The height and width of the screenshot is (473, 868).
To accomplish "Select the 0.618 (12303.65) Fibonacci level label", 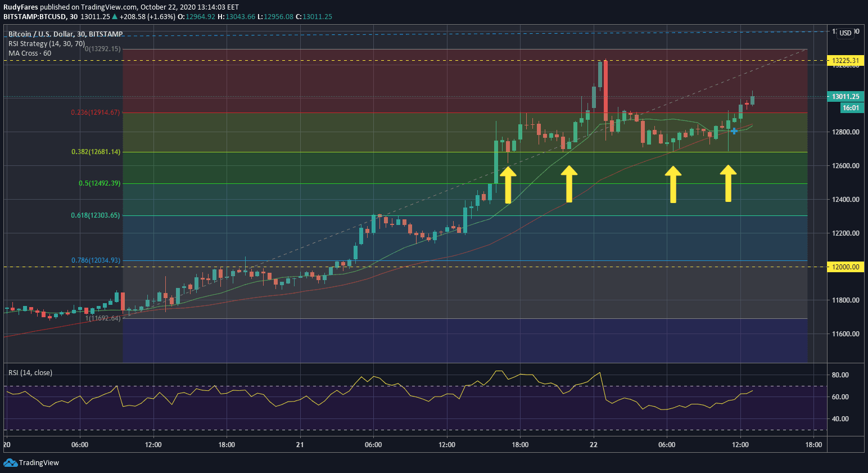I will point(96,215).
